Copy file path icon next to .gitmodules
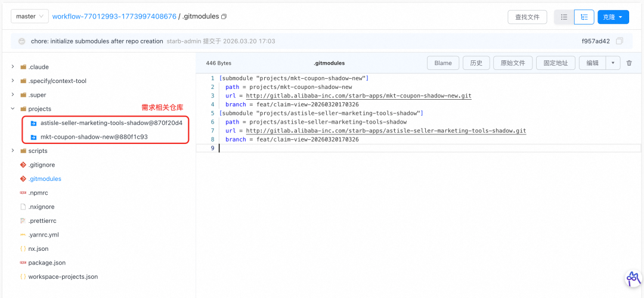644x298 pixels. coord(224,17)
